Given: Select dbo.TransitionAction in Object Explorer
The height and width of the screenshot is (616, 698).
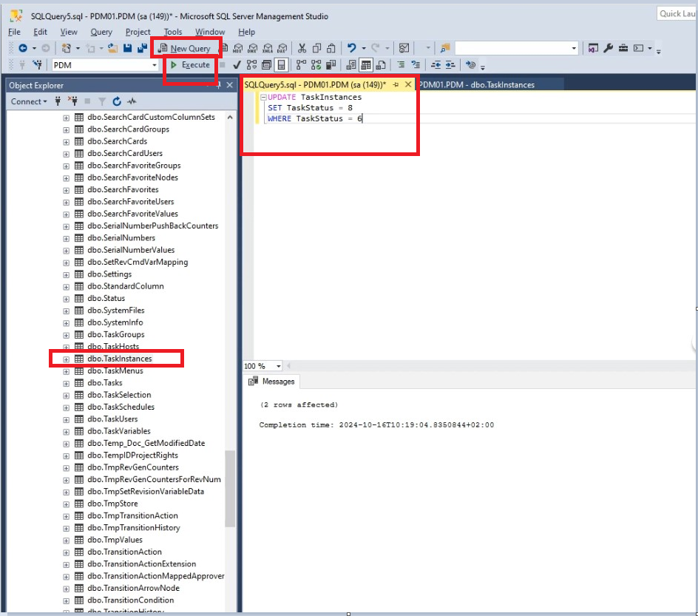Looking at the screenshot, I should pos(124,552).
